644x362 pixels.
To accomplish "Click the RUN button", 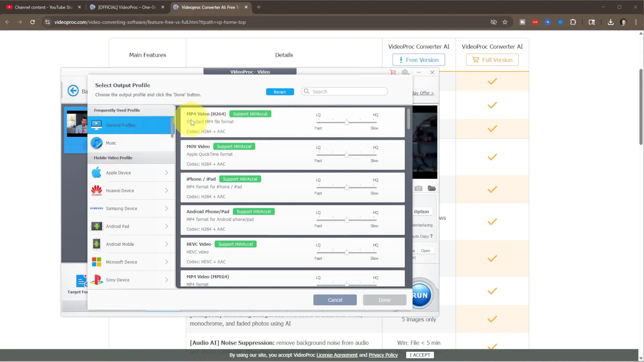I will (420, 295).
